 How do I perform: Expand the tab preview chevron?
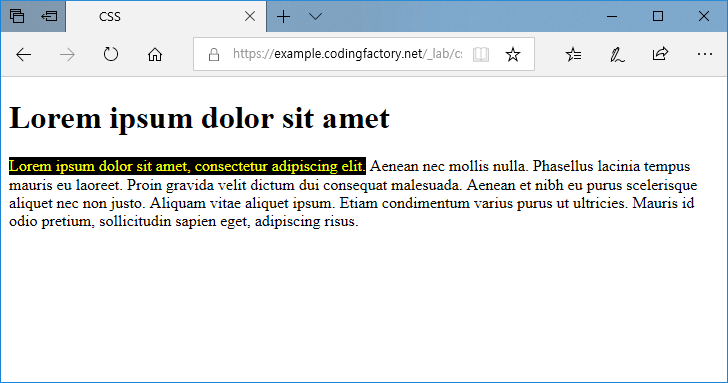pyautogui.click(x=315, y=17)
